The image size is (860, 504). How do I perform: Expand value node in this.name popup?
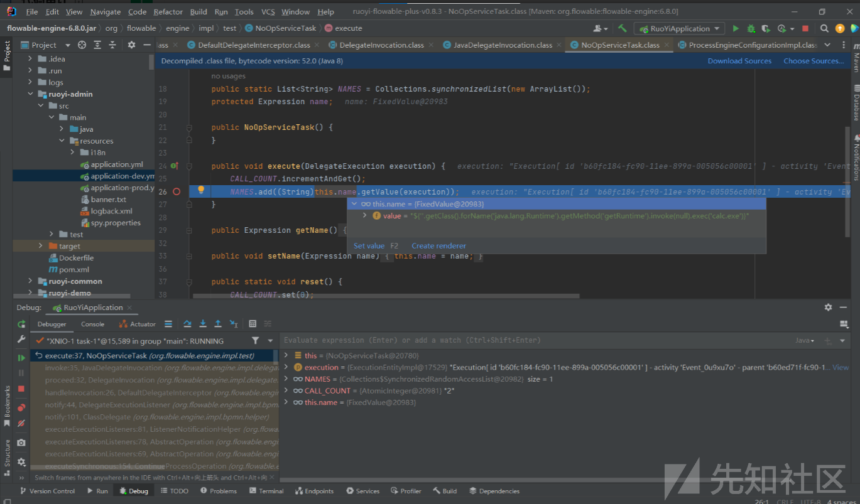pyautogui.click(x=365, y=215)
